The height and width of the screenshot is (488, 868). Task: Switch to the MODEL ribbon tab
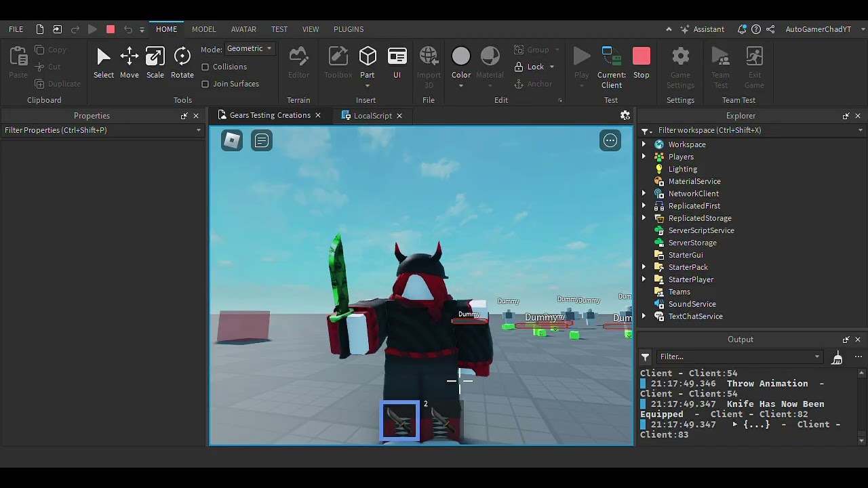pyautogui.click(x=203, y=29)
